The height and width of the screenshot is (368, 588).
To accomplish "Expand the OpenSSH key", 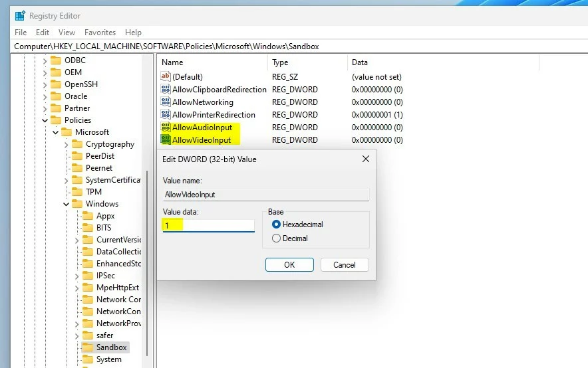I will click(45, 84).
